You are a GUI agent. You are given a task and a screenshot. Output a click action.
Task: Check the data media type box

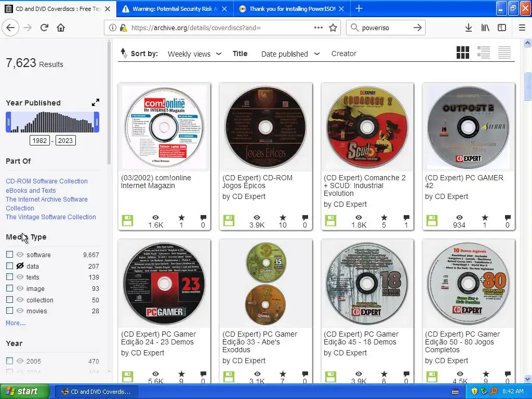click(9, 265)
